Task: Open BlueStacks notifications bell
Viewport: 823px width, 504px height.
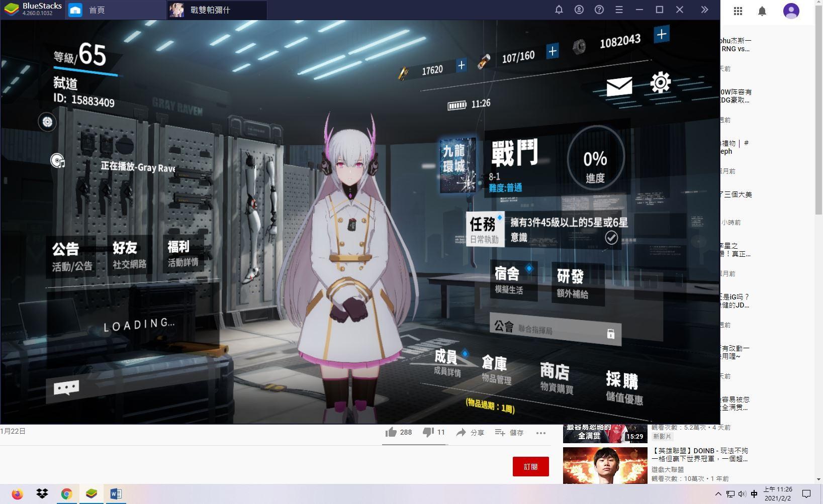Action: 559,10
